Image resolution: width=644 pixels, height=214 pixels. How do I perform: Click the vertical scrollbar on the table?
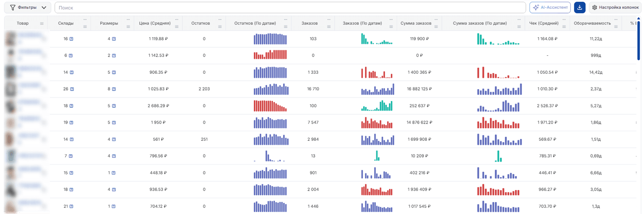pos(639,40)
